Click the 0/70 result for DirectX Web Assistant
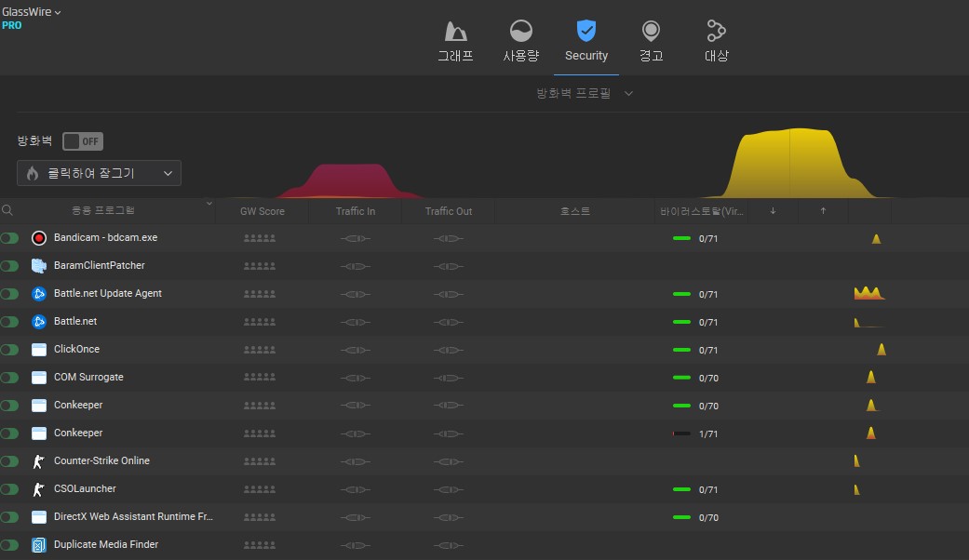The height and width of the screenshot is (560, 969). (x=695, y=517)
